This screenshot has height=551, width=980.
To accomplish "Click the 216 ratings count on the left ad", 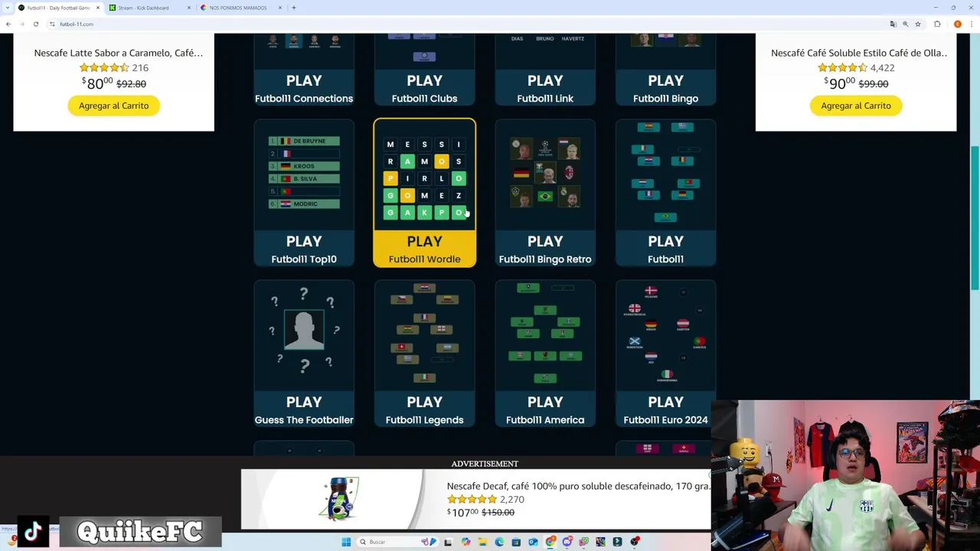I will pyautogui.click(x=139, y=68).
